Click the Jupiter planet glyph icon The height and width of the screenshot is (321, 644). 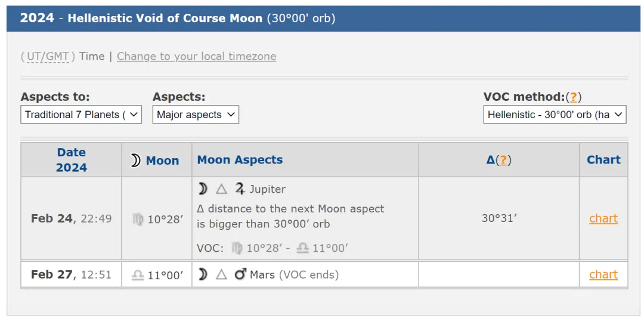click(x=240, y=189)
